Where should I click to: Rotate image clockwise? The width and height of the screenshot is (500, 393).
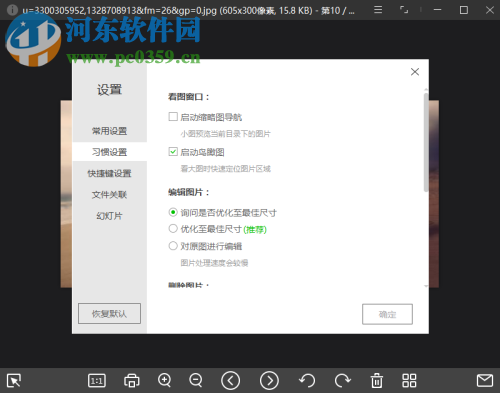(343, 380)
